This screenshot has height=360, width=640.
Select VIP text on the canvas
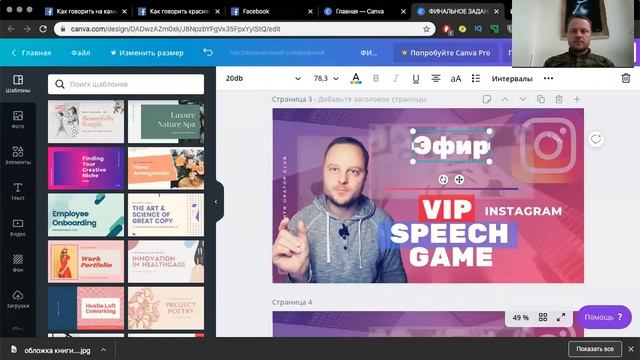pos(447,209)
